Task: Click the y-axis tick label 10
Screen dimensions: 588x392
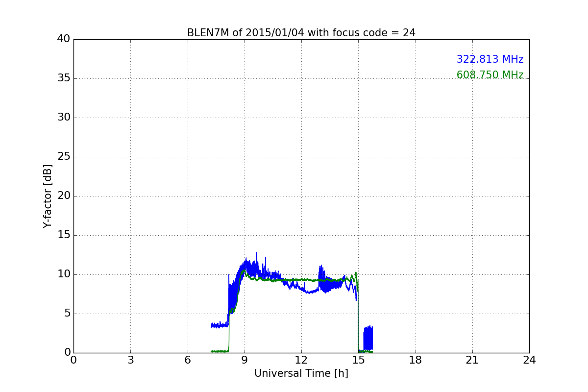Action: pos(64,274)
